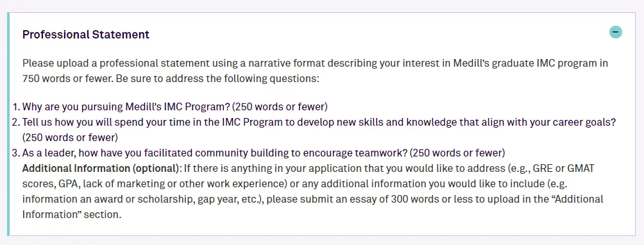Click the 'Tell us how you will spend your time' question
Screen dimensions: 644x245
[x=319, y=122]
